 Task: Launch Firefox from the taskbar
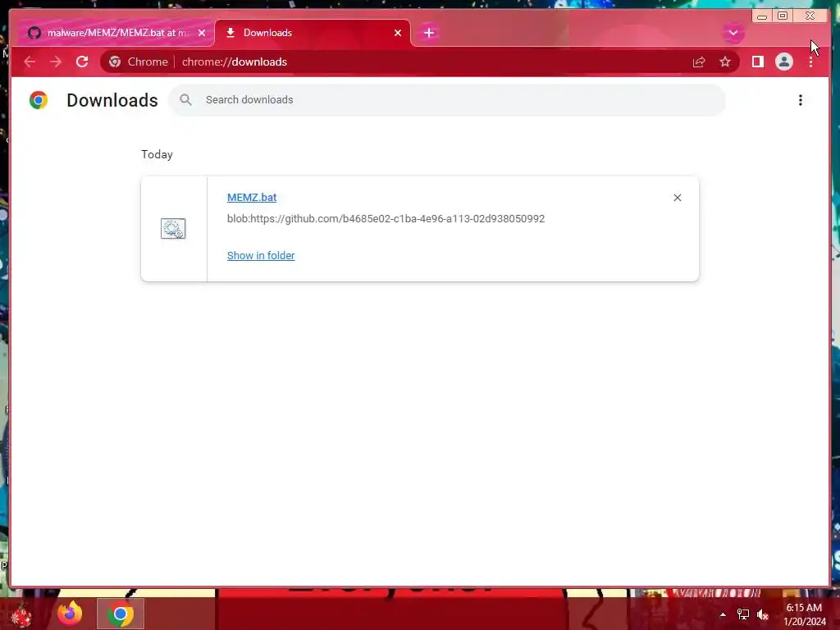pos(70,614)
